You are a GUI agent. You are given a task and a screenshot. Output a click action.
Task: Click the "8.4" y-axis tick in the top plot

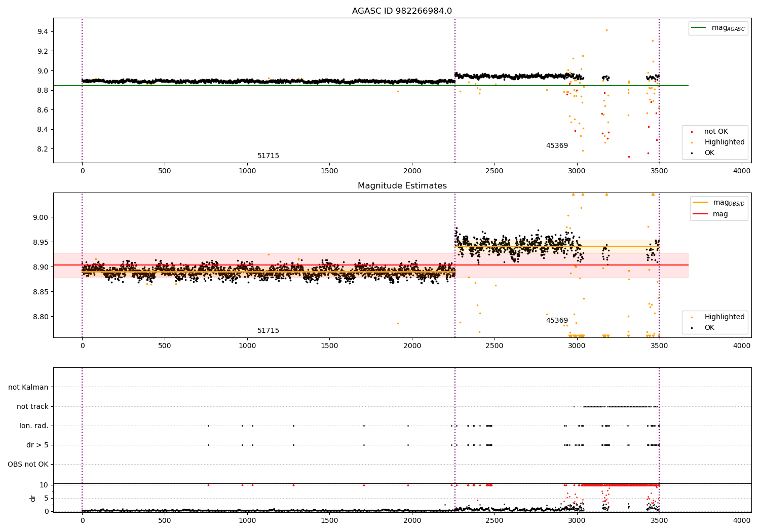43,130
